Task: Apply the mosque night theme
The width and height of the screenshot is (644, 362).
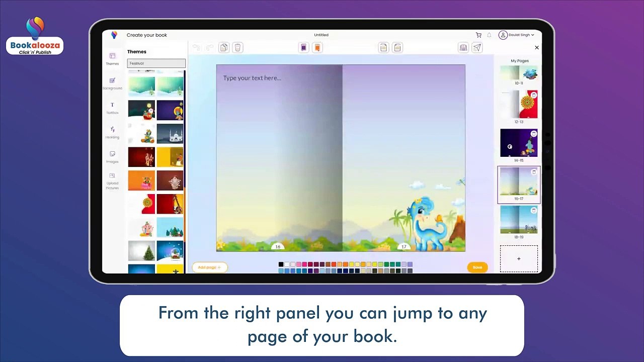Action: (x=170, y=134)
